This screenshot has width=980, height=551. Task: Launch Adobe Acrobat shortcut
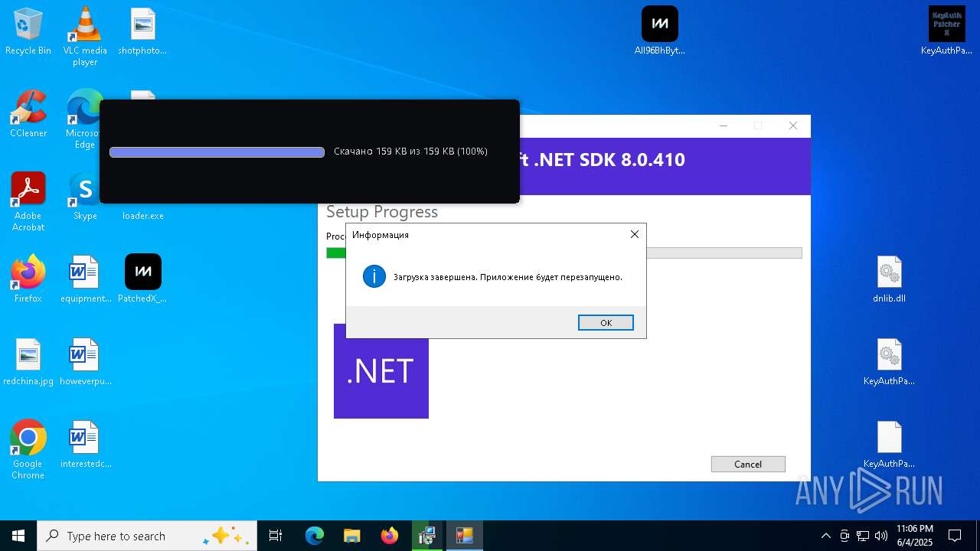pos(28,202)
